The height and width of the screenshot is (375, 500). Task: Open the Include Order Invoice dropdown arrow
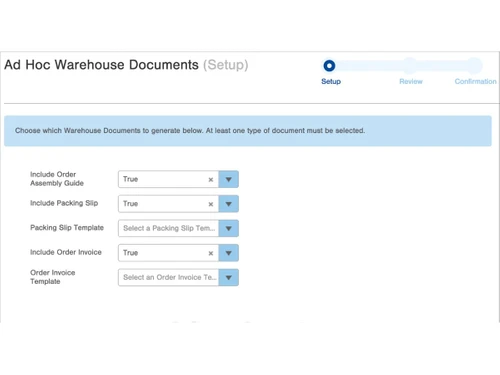(229, 253)
